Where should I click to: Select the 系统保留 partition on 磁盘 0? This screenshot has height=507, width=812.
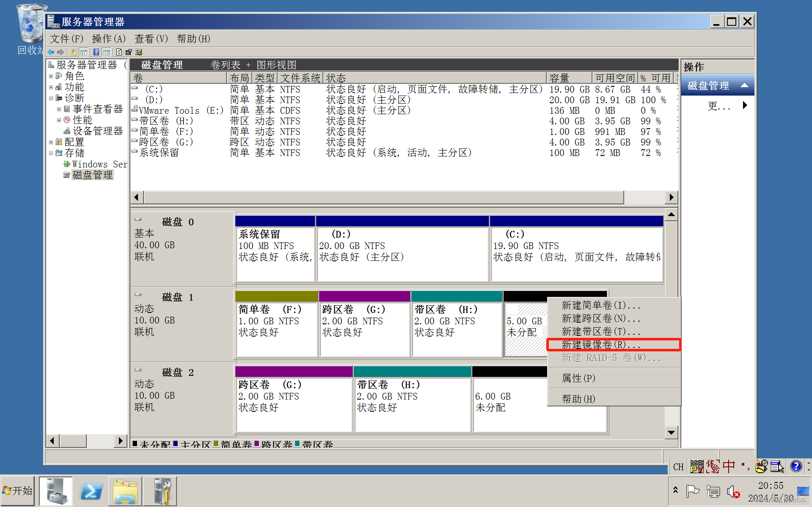click(275, 249)
